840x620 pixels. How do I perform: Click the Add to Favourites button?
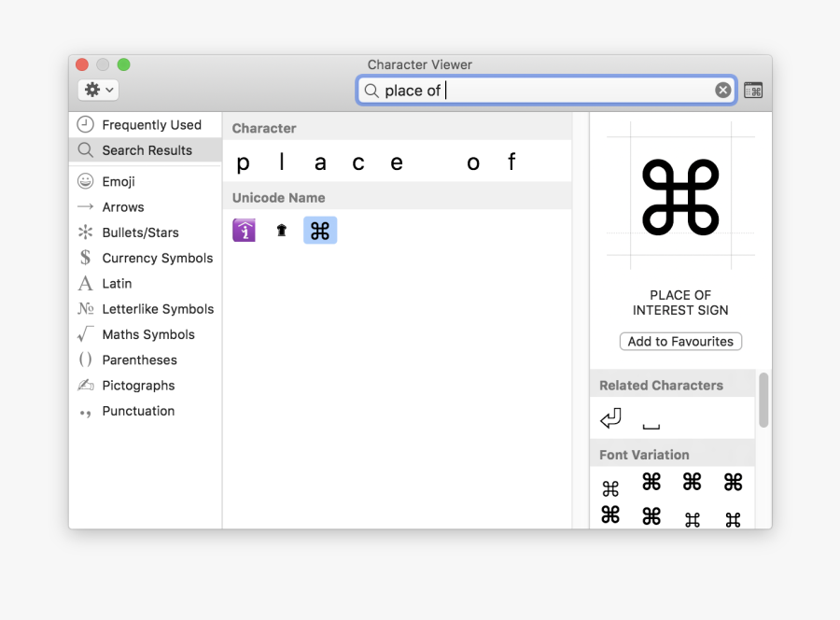680,341
